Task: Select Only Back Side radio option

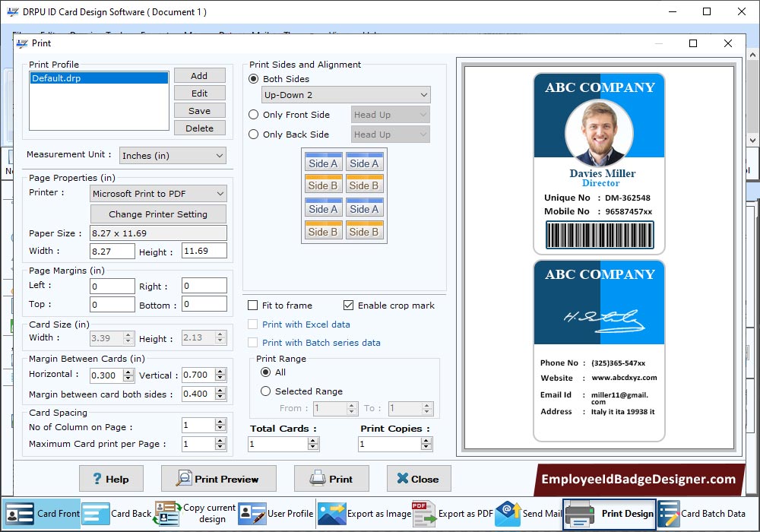Action: pyautogui.click(x=253, y=135)
